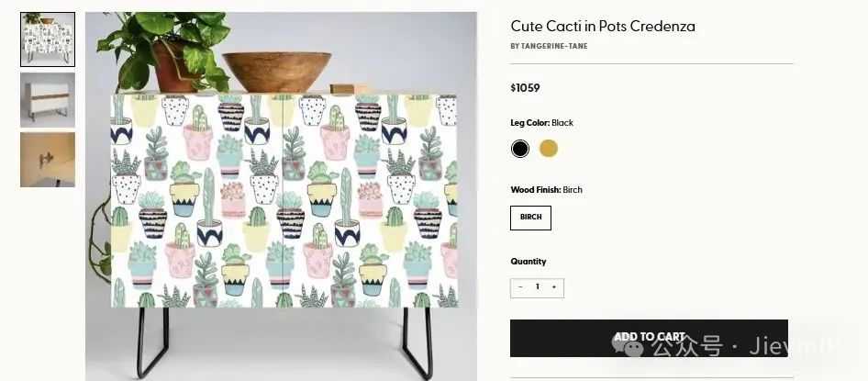Screen dimensions: 868x381
Task: Click the Cute Cacti in Pots Credenza title
Action: [x=603, y=26]
